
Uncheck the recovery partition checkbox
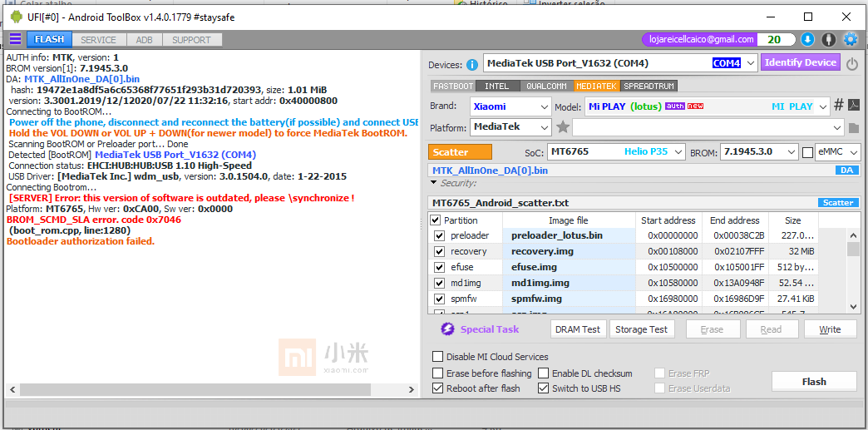click(440, 251)
